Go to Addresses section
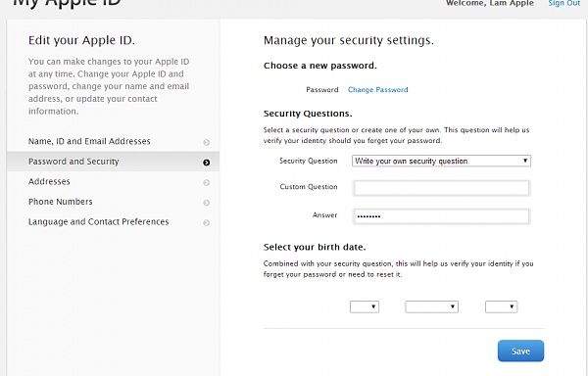Image resolution: width=588 pixels, height=376 pixels. coord(113,181)
